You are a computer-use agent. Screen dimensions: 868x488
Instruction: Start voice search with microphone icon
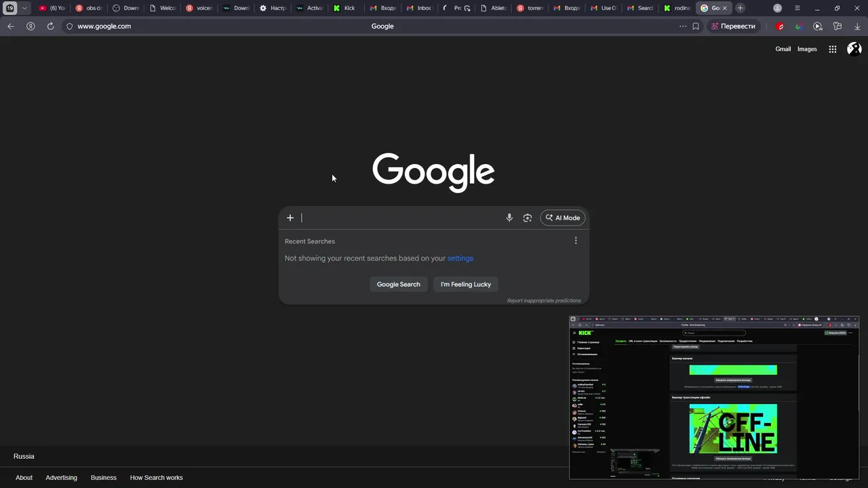[509, 218]
